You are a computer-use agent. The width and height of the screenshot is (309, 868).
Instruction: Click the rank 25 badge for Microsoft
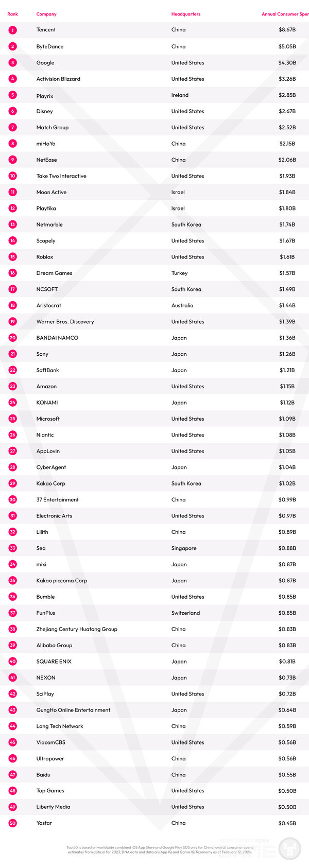click(x=12, y=419)
